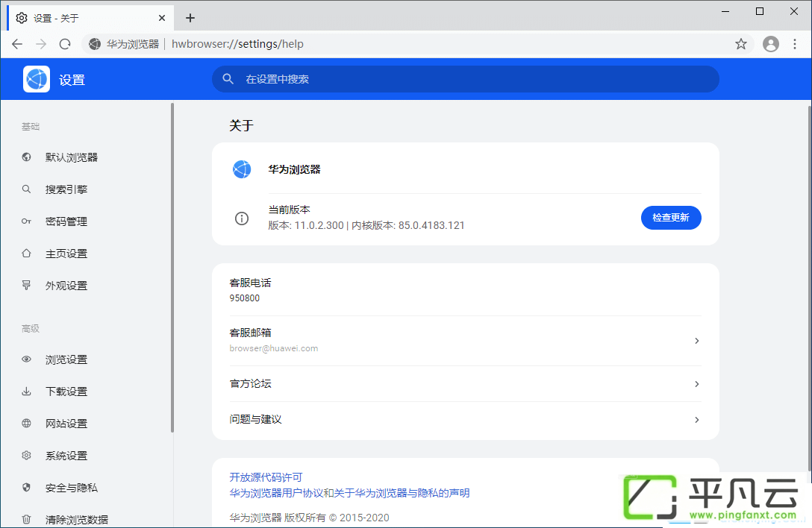Close the 设置 - 关于 tab
The width and height of the screenshot is (812, 528).
pyautogui.click(x=162, y=18)
